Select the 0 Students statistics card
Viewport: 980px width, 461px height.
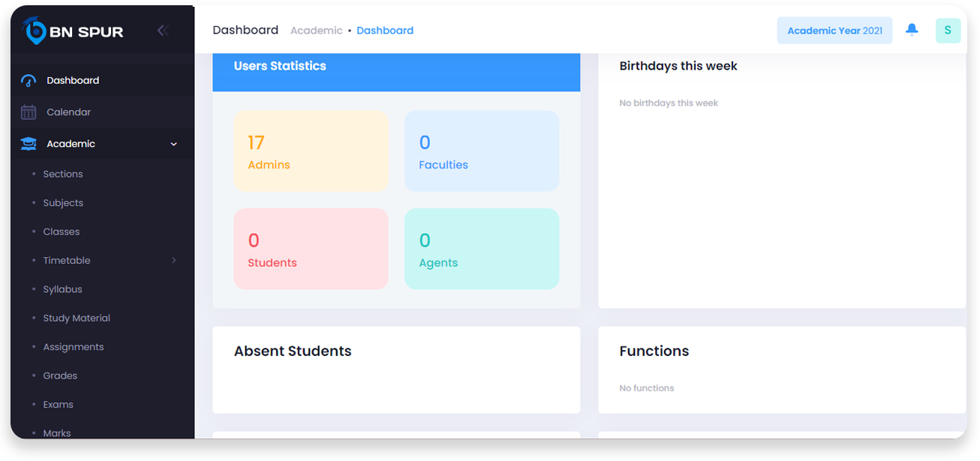[x=311, y=249]
